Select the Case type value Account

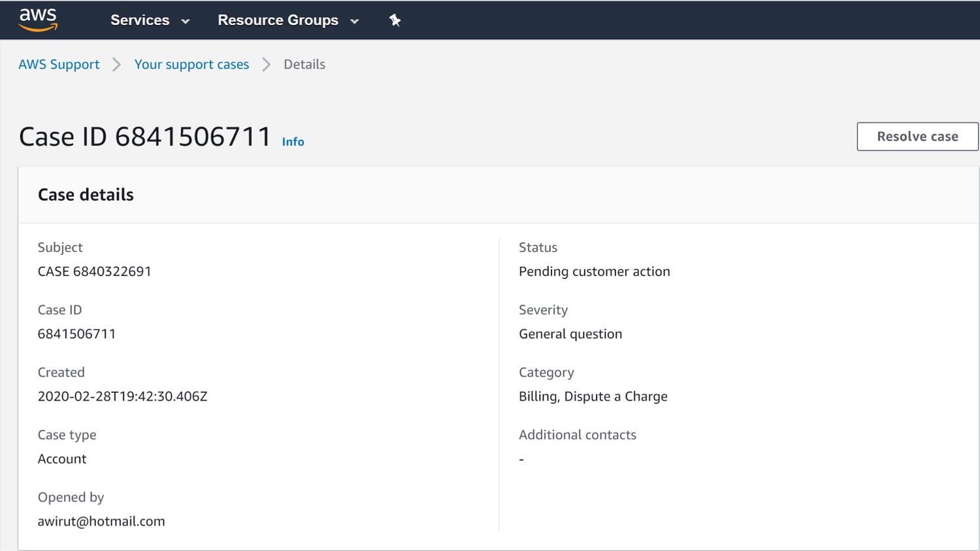pos(62,459)
